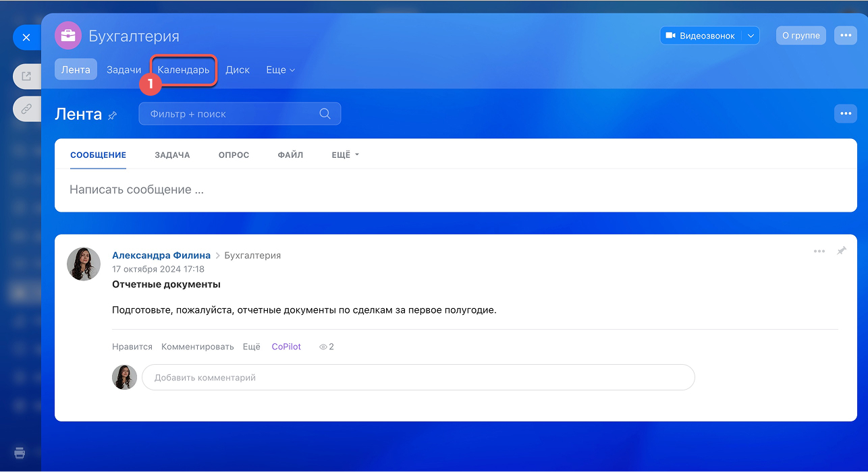Screen dimensions: 868x472
Task: Expand the ЕЩЁ dropdown in post composer
Action: (346, 155)
